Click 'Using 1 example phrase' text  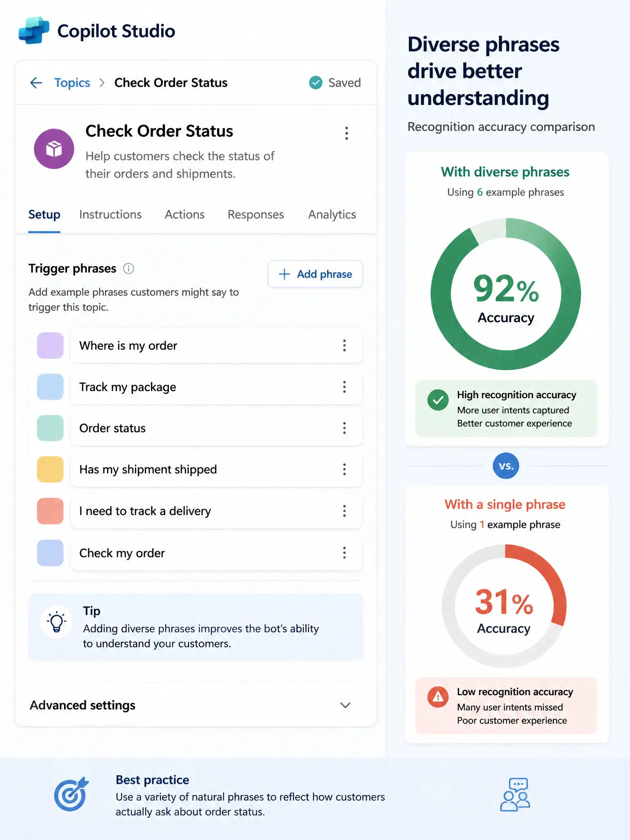coord(505,525)
